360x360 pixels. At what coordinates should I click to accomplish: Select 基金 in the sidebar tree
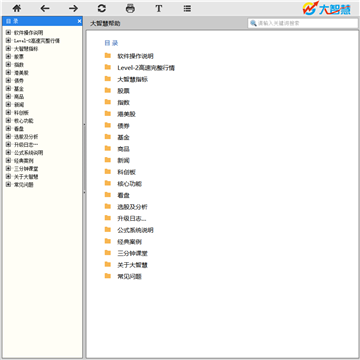click(19, 89)
